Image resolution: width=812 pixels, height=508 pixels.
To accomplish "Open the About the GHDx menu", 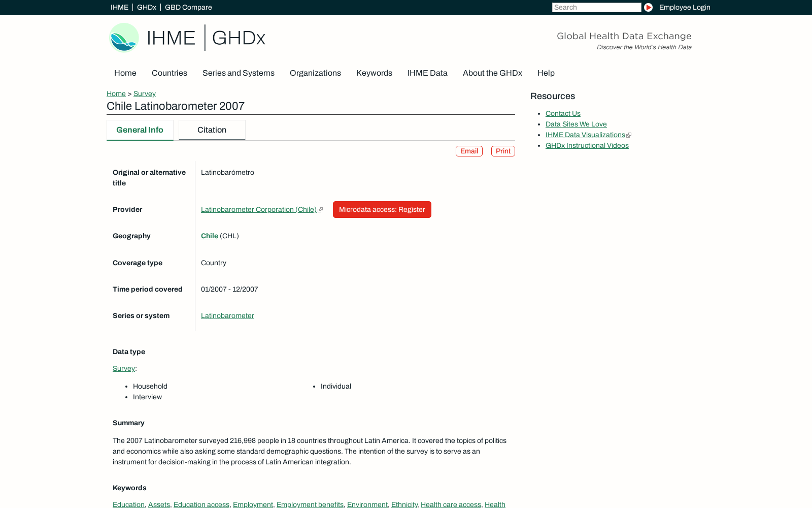I will (x=492, y=73).
